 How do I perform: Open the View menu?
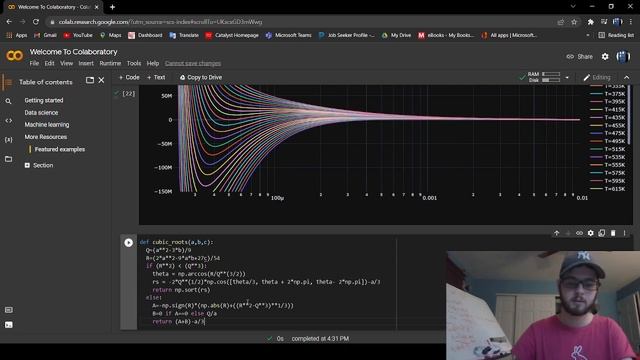point(67,64)
